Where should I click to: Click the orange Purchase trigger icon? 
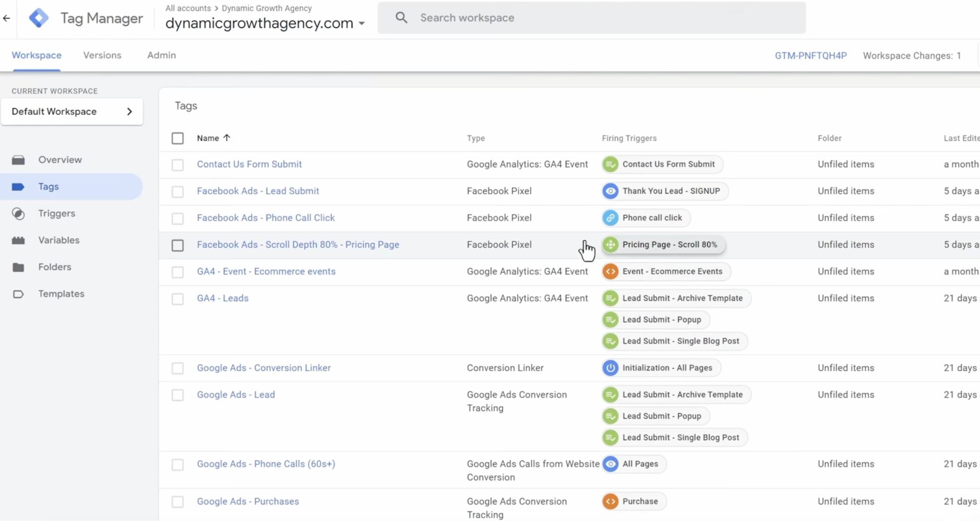[x=611, y=501]
